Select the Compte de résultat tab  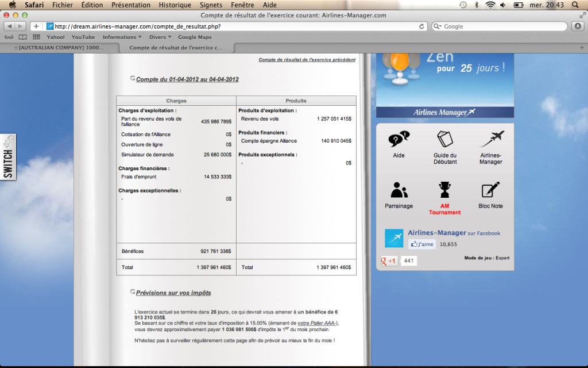point(176,48)
